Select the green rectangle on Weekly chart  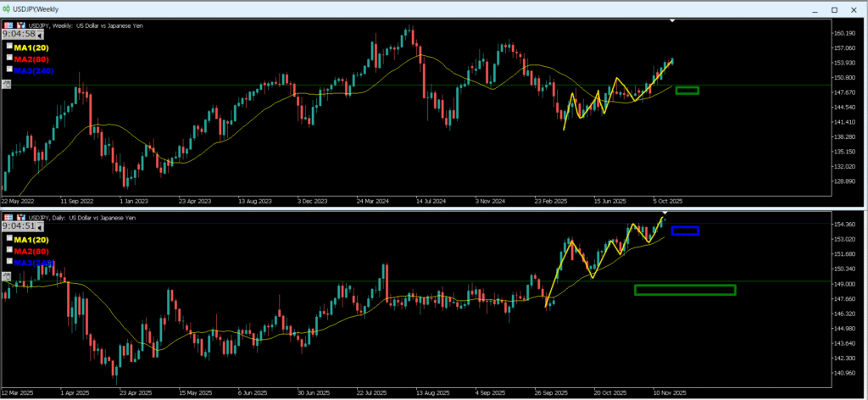tap(687, 91)
